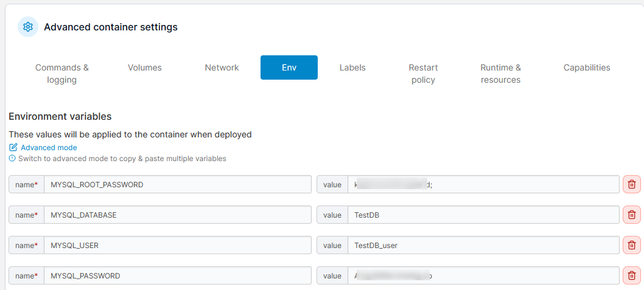The image size is (644, 290).
Task: Remove the MYSQL_USER variable with trash icon
Action: pos(631,245)
